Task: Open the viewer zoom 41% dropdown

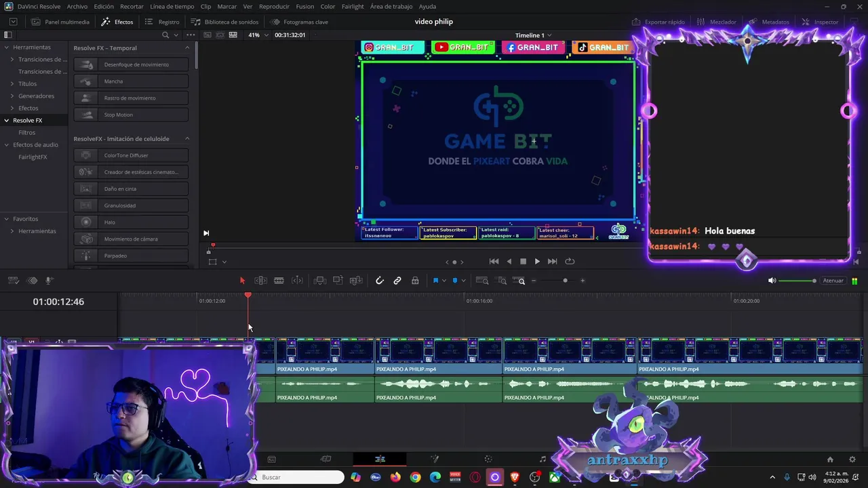Action: coord(258,35)
